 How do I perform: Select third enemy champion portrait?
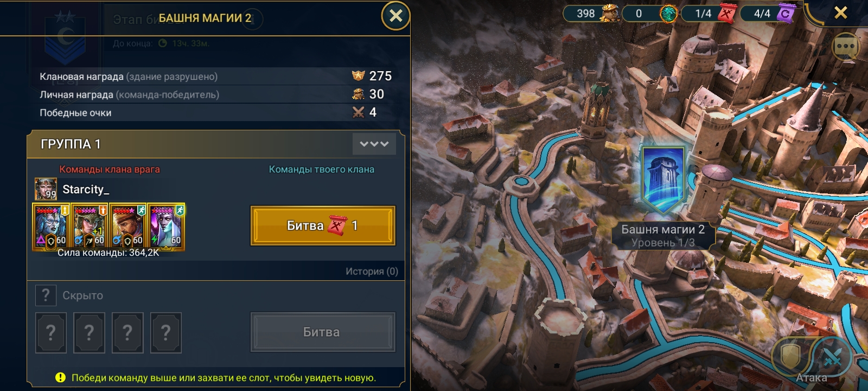click(x=128, y=226)
